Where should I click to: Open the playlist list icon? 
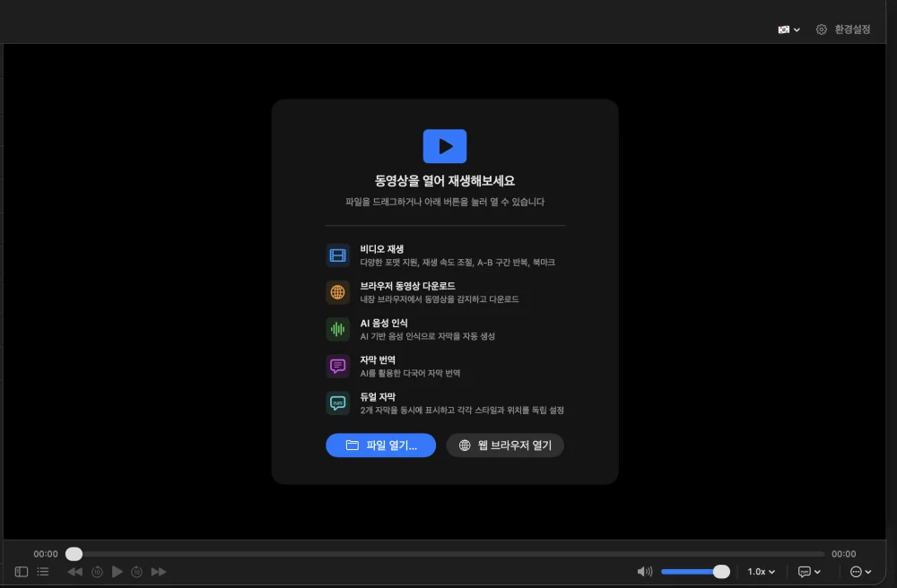point(43,572)
